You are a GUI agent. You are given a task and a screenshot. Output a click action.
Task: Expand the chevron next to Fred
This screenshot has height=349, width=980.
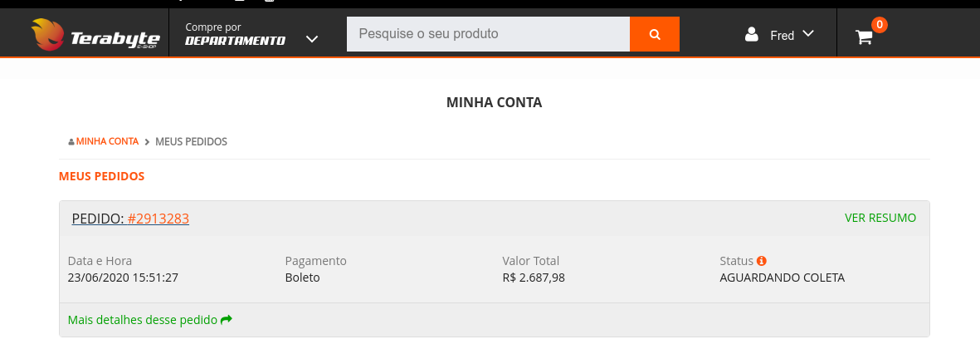[808, 33]
